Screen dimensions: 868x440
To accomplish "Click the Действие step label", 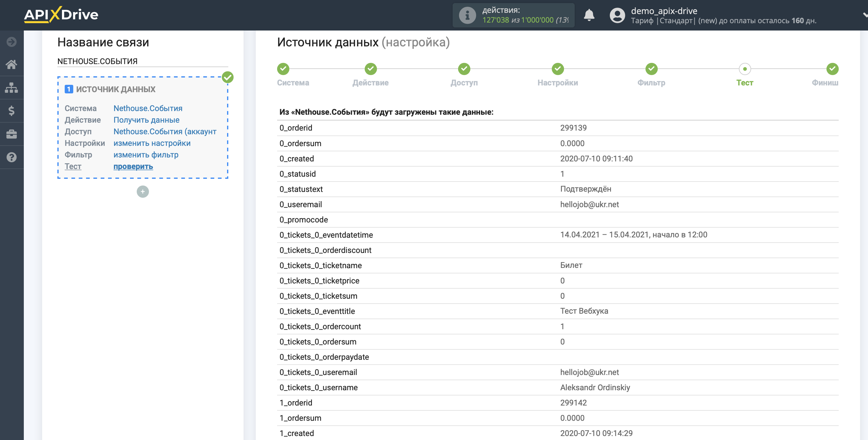I will [x=370, y=83].
